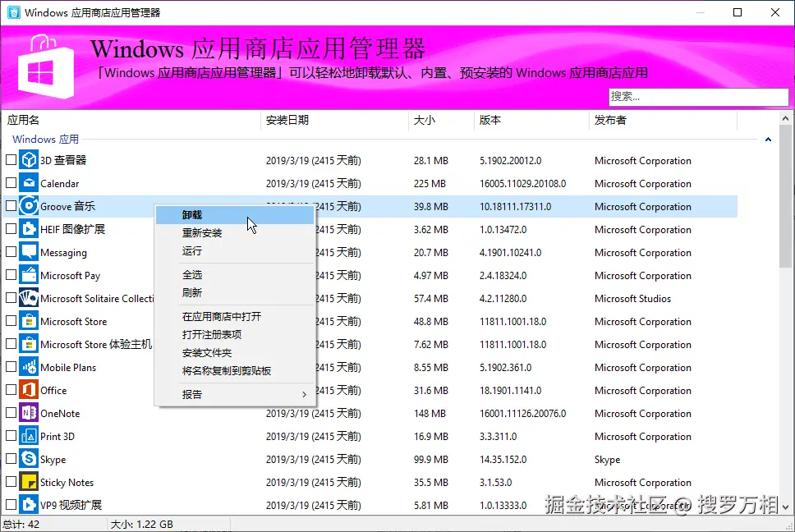Check the 3D 查看器 checkbox
This screenshot has height=532, width=795.
(11, 160)
